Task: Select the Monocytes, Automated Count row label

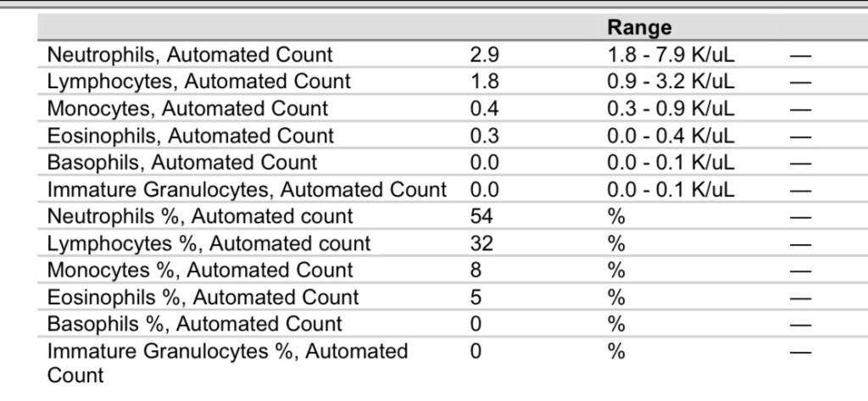Action: pos(187,109)
